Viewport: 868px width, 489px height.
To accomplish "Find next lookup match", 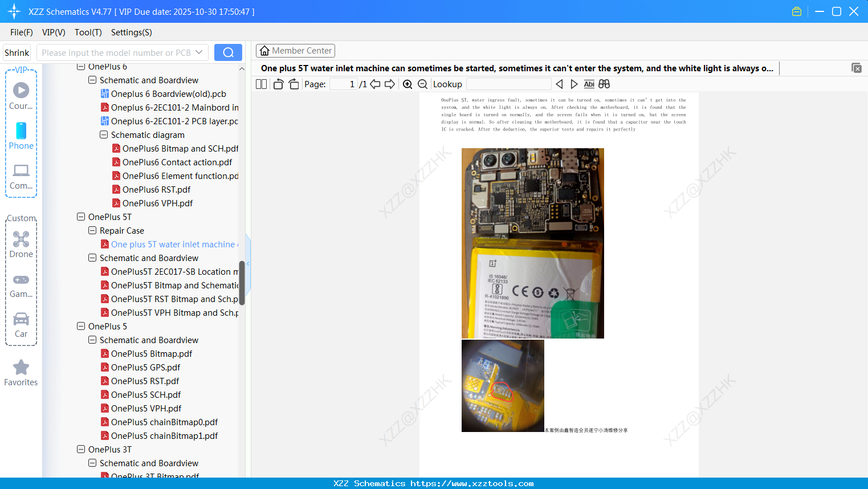I will point(574,84).
